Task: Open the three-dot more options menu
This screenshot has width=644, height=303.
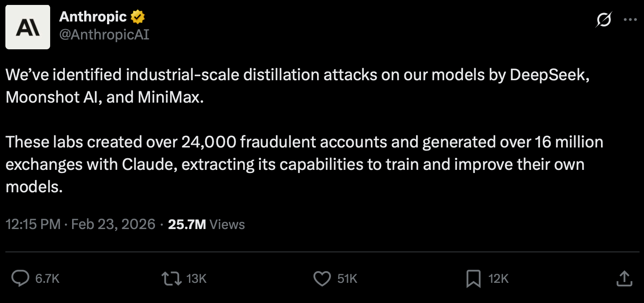Action: 630,20
